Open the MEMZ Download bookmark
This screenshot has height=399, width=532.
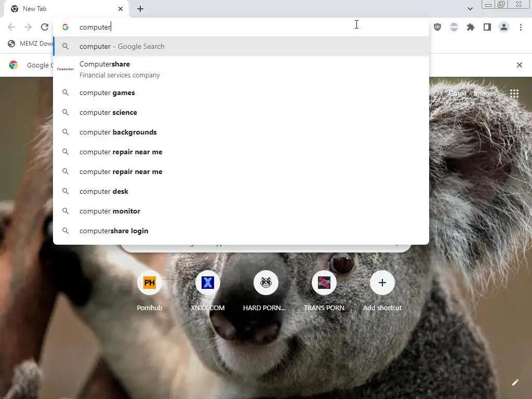tap(31, 44)
